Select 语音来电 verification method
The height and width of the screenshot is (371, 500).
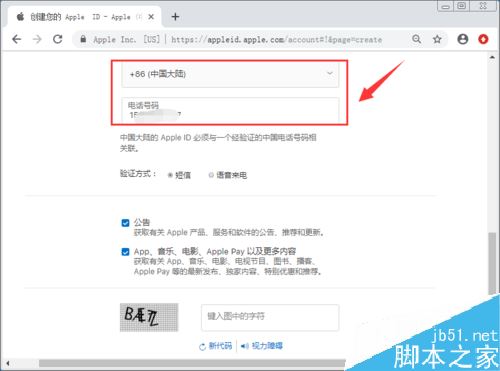tap(211, 175)
